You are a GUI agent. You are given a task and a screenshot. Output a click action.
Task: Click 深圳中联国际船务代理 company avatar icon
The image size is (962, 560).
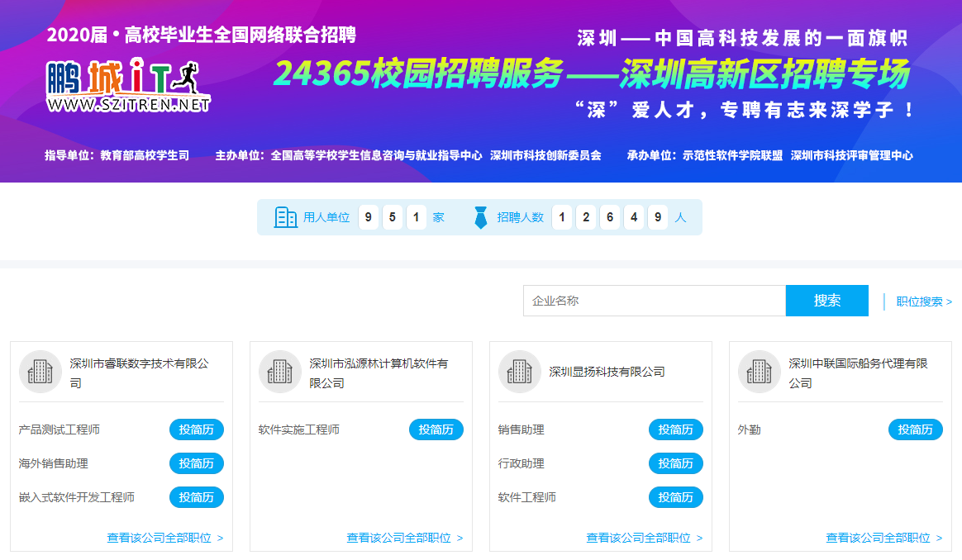[760, 372]
